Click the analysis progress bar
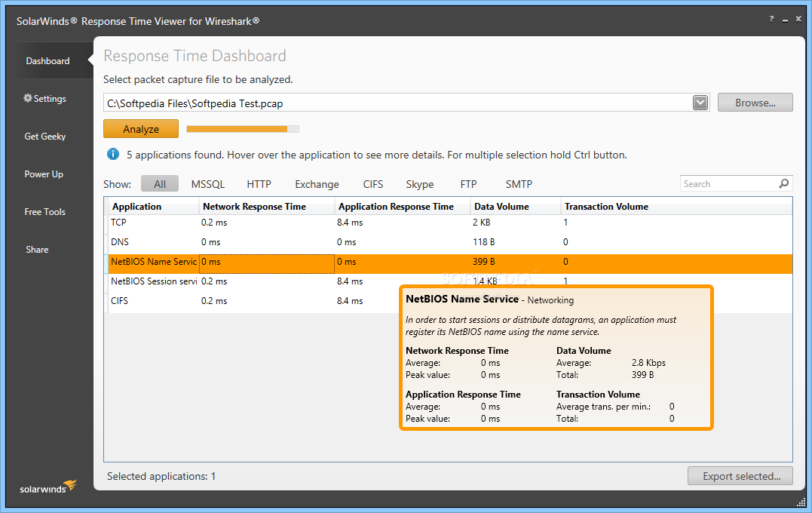Image resolution: width=812 pixels, height=513 pixels. coord(242,128)
